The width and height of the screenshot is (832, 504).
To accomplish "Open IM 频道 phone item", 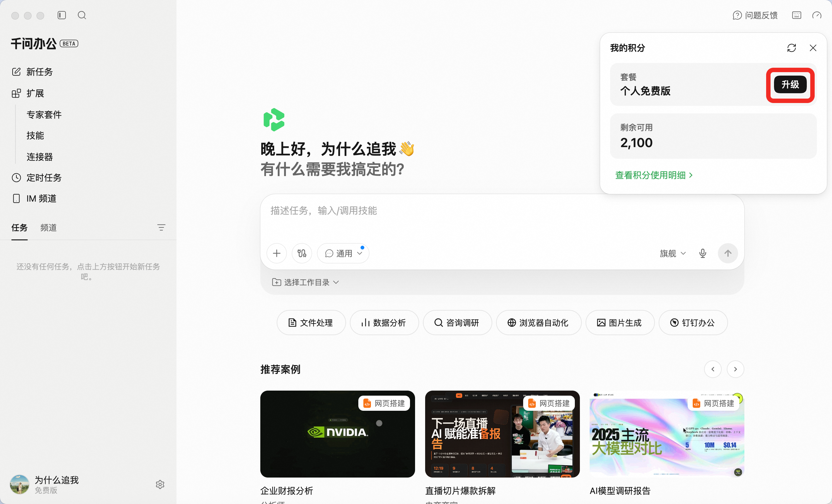I will click(34, 198).
